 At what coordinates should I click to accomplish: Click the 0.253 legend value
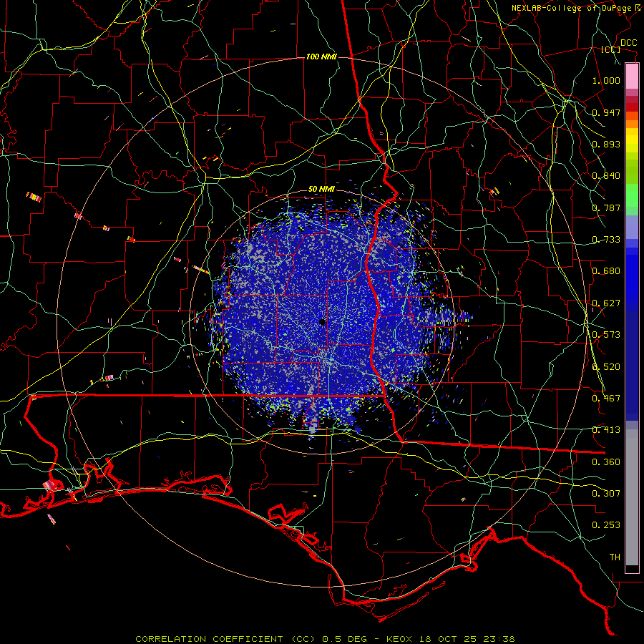point(606,525)
